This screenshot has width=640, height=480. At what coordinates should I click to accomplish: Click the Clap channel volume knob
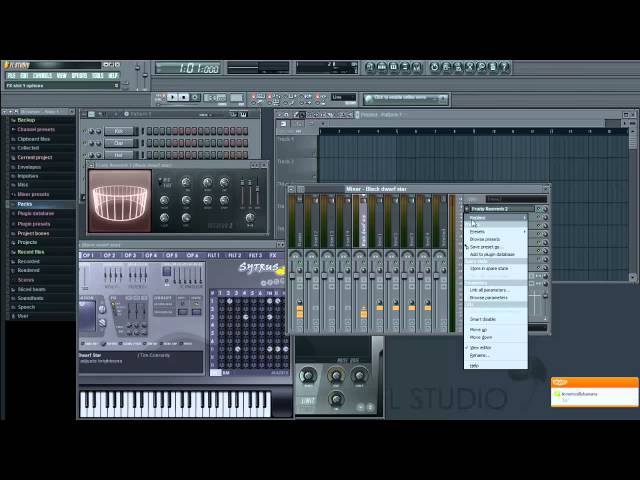tap(98, 143)
